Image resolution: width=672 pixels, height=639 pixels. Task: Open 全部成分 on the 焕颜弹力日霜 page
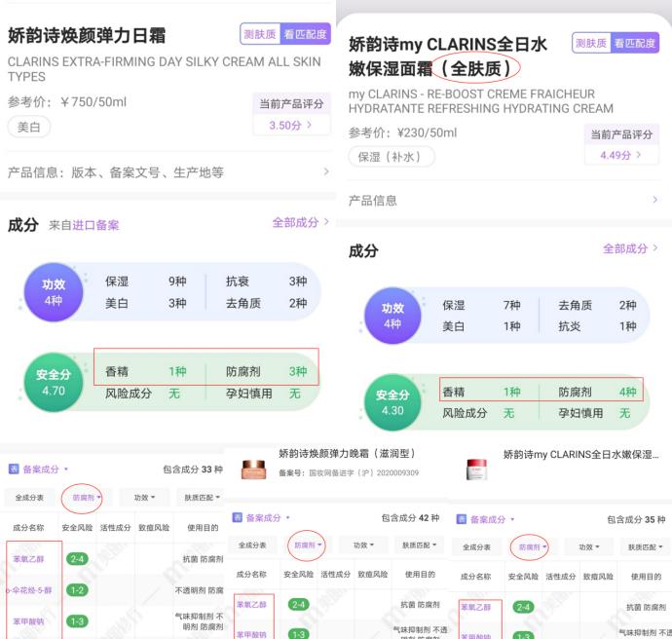(300, 222)
